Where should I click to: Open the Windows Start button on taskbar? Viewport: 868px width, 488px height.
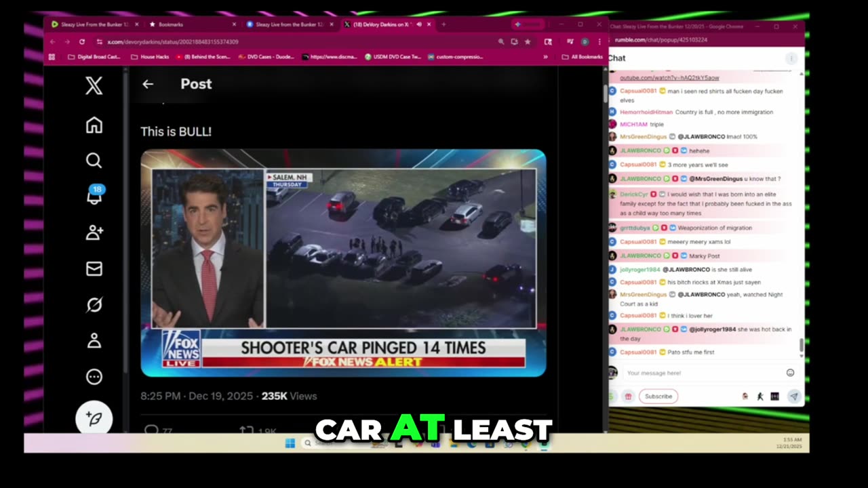click(290, 443)
